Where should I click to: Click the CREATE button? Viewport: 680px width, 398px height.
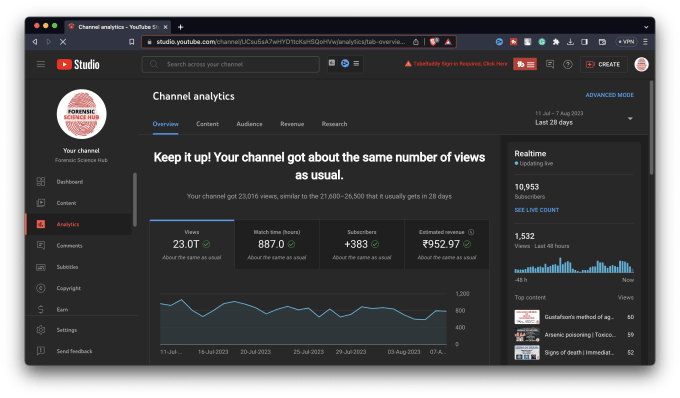(x=604, y=64)
